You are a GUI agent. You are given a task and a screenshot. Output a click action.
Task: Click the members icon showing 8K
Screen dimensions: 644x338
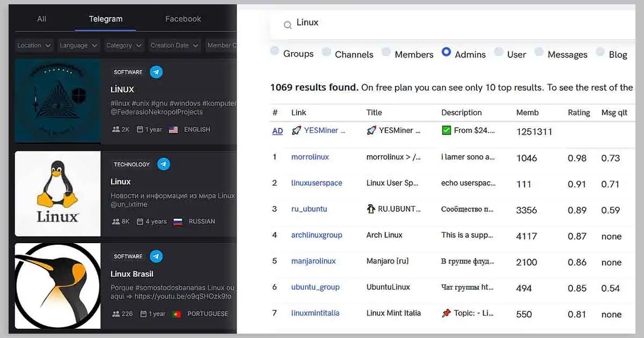tap(116, 222)
